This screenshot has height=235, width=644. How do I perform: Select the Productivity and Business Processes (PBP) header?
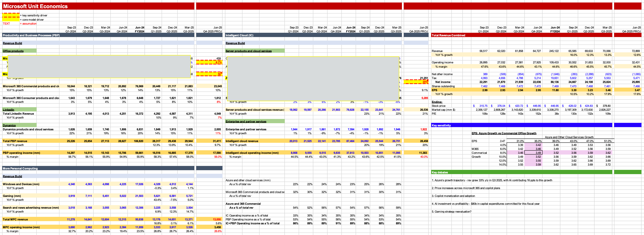(x=31, y=35)
